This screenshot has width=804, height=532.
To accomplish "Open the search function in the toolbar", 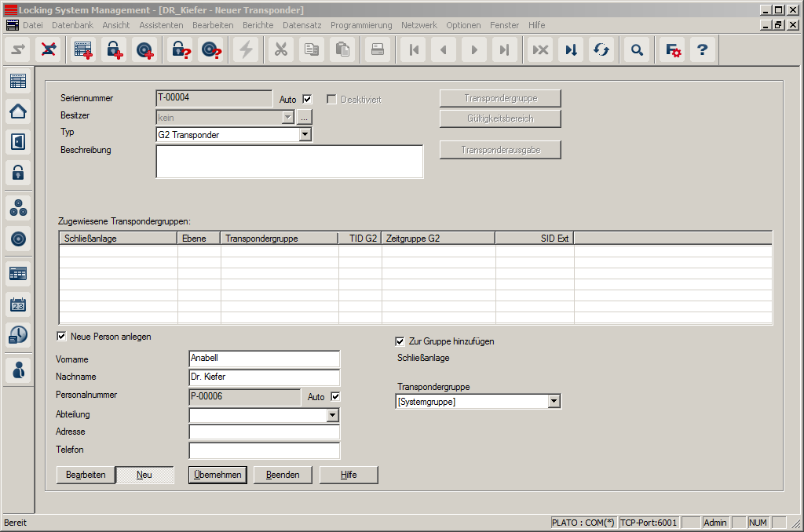I will tap(637, 49).
